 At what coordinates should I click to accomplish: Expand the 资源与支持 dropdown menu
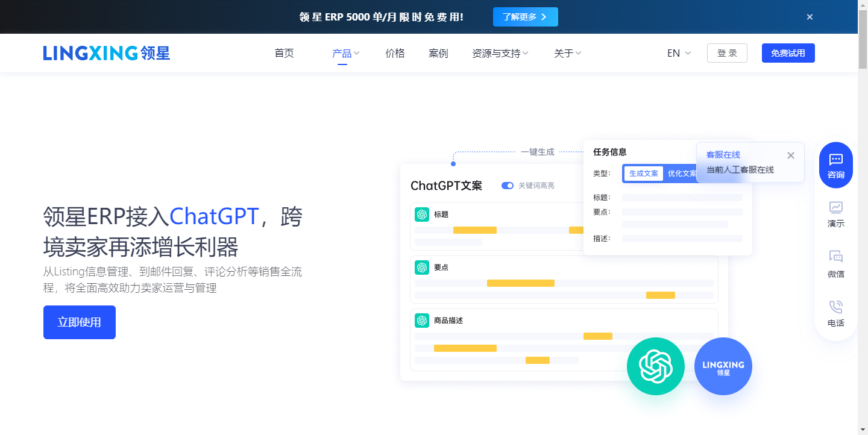500,53
